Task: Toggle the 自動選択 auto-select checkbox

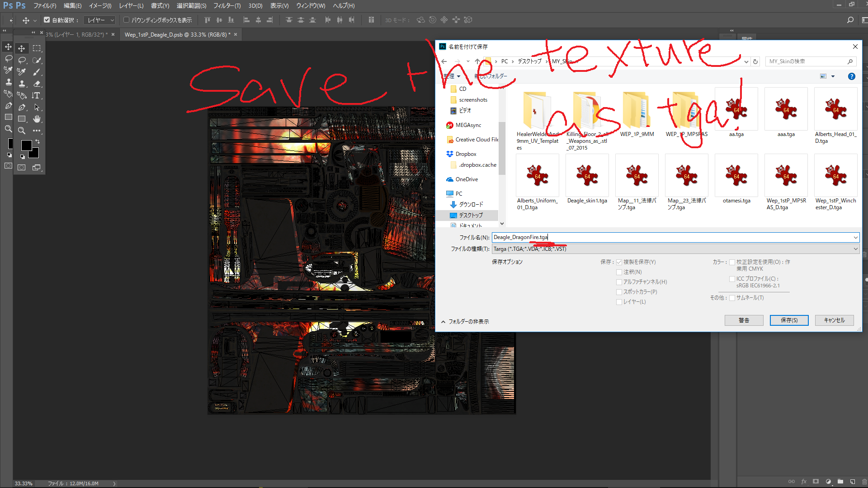Action: pos(47,20)
